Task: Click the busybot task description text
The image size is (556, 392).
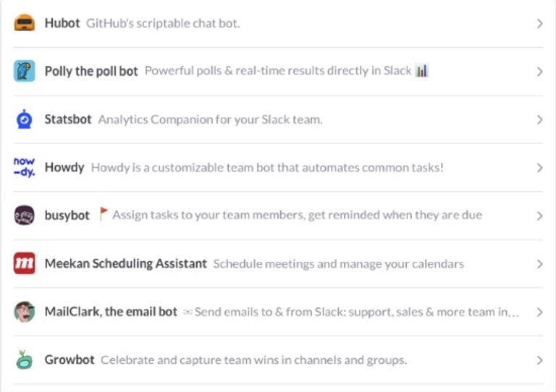Action: pyautogui.click(x=297, y=216)
